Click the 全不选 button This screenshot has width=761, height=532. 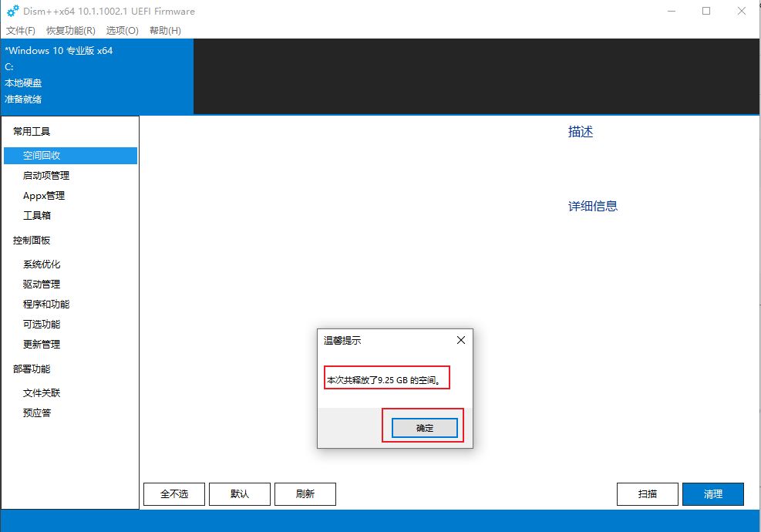174,494
